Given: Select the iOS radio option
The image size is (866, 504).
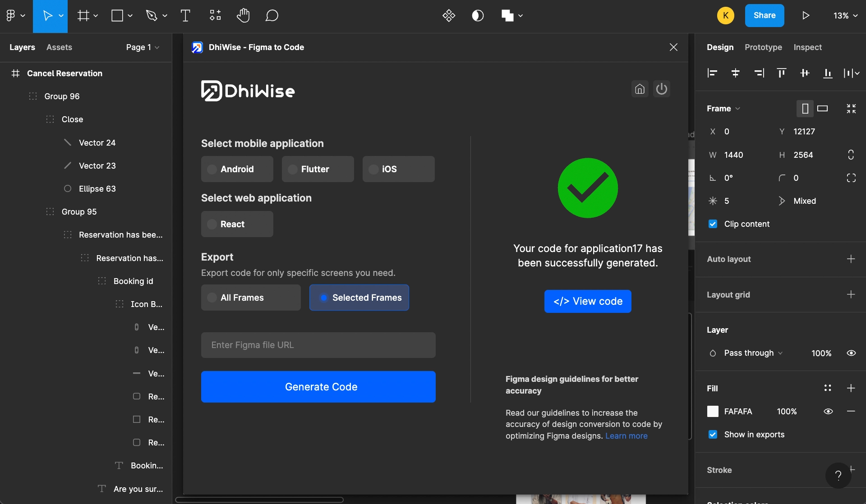Looking at the screenshot, I should 398,169.
